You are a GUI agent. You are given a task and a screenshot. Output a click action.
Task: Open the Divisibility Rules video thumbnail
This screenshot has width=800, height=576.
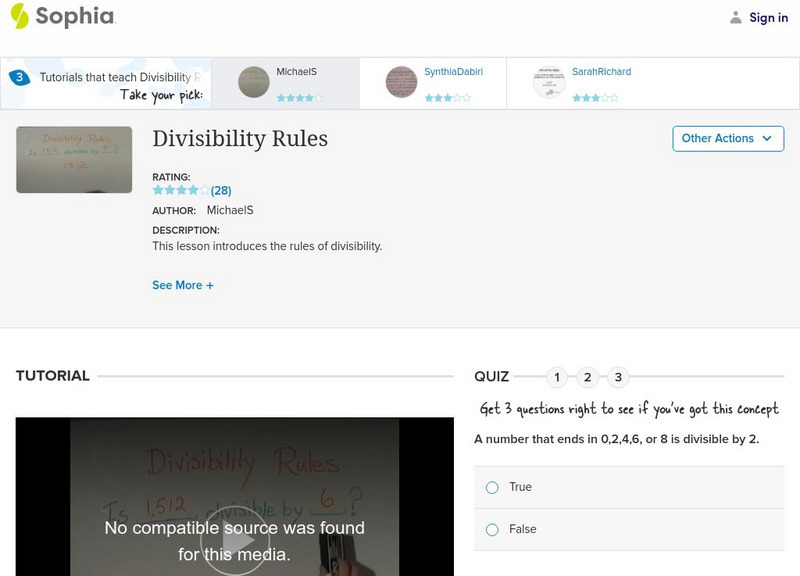(74, 160)
